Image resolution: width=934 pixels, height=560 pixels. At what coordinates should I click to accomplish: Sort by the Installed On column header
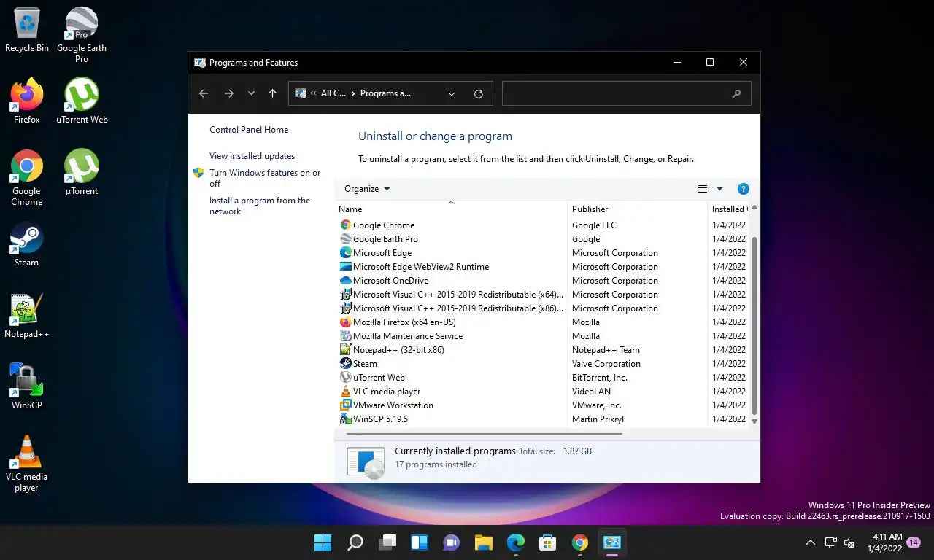tap(728, 209)
